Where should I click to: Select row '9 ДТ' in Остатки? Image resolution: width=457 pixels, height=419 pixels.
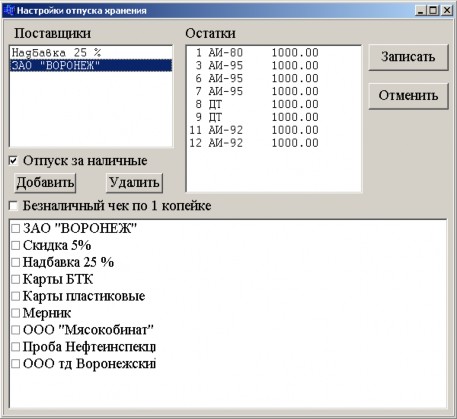point(273,117)
